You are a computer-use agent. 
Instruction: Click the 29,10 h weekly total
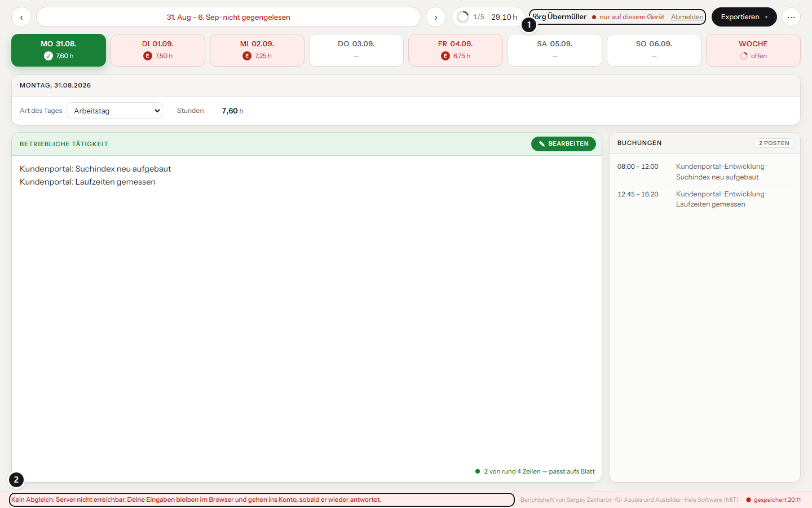tap(504, 17)
